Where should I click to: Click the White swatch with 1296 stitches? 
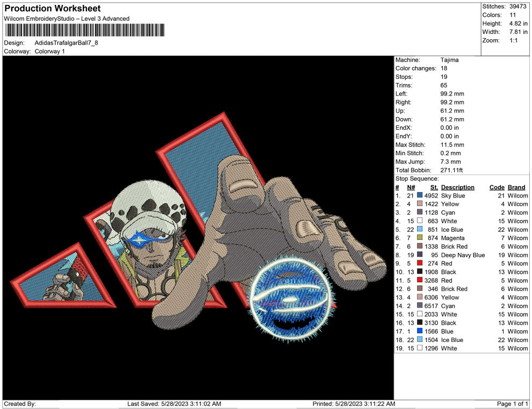(x=420, y=348)
